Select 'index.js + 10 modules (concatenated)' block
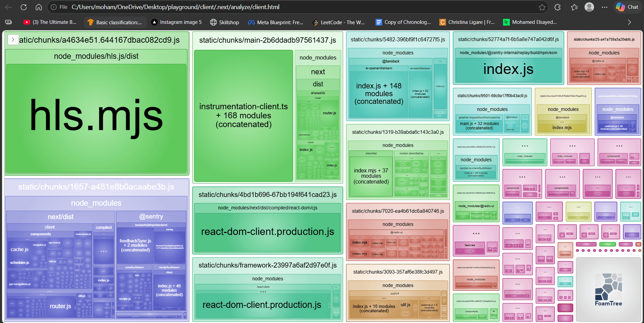 (x=374, y=309)
